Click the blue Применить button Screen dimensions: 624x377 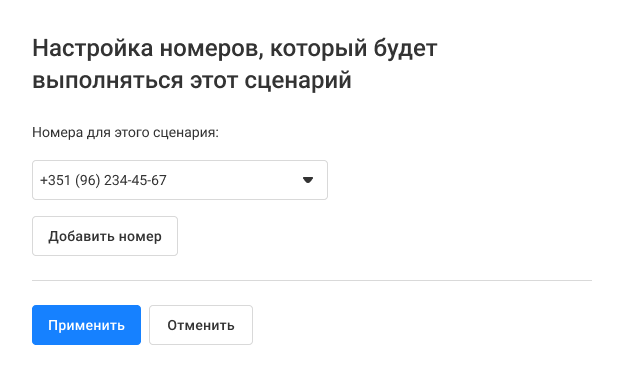(86, 325)
